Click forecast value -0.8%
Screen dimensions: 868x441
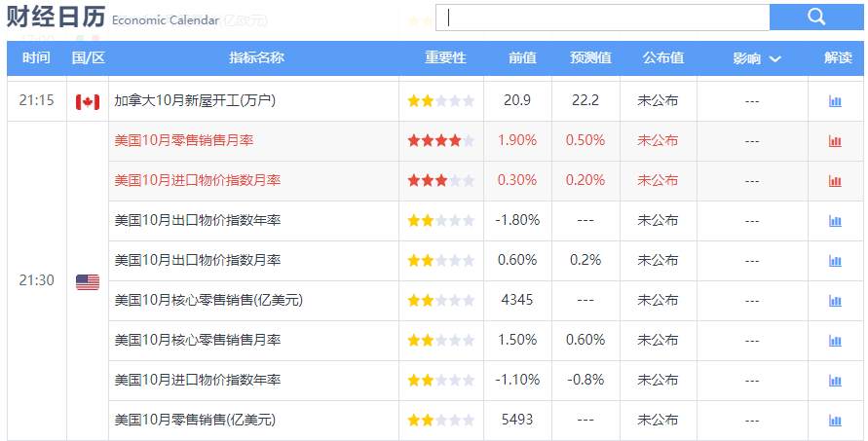tap(585, 379)
